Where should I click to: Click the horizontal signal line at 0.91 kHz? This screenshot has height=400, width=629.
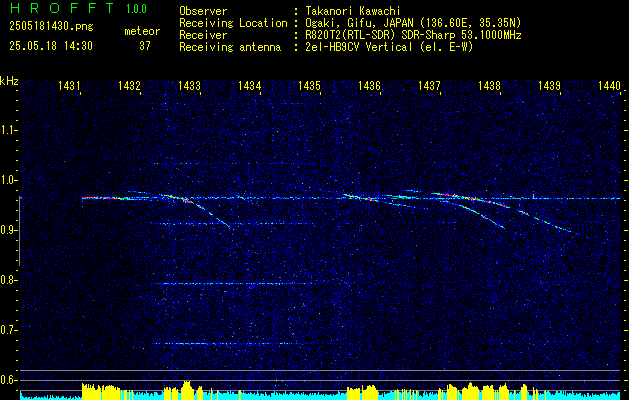pos(232,223)
